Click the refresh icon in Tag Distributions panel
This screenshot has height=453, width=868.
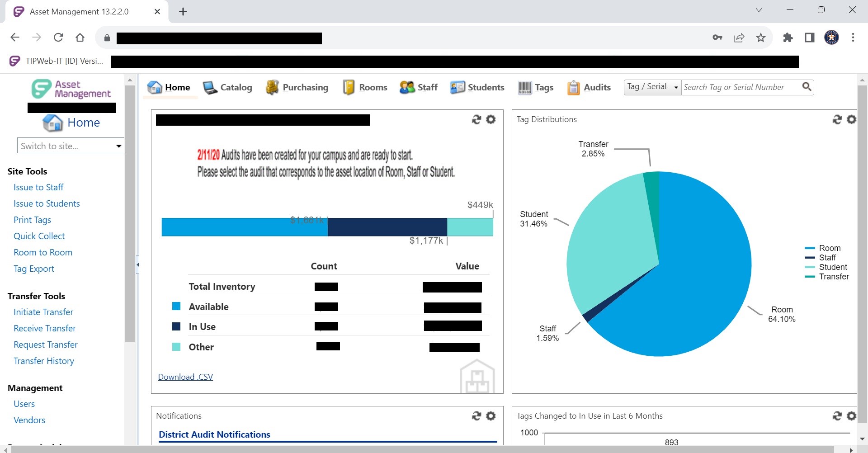pos(837,119)
